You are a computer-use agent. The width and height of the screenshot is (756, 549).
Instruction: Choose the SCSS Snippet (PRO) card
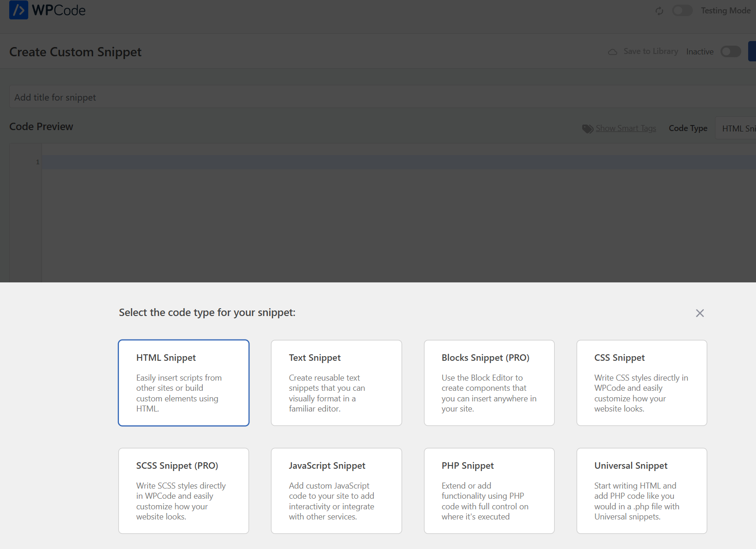(x=183, y=491)
